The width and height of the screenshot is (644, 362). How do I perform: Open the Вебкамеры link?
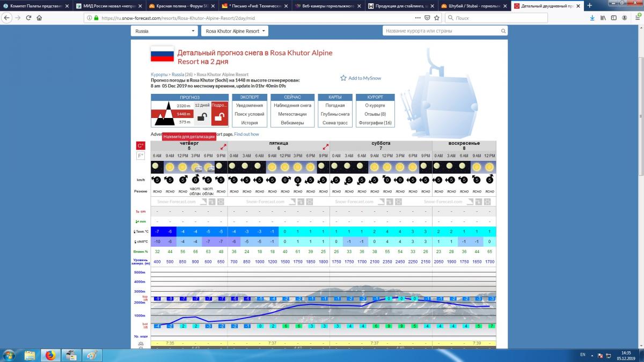292,123
